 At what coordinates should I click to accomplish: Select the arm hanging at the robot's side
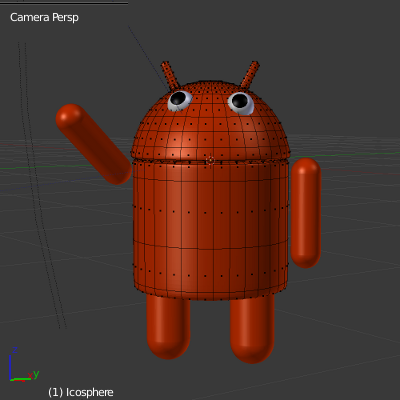pyautogui.click(x=306, y=213)
